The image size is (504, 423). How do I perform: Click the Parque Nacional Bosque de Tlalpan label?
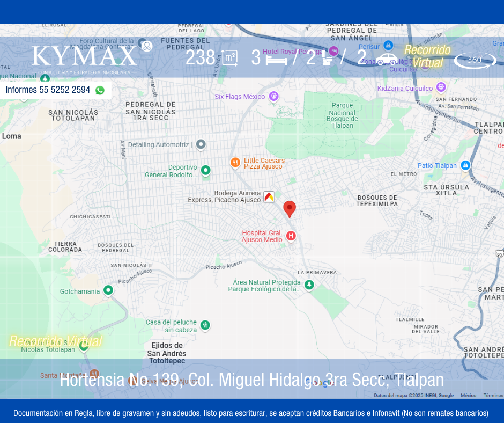coord(342,115)
